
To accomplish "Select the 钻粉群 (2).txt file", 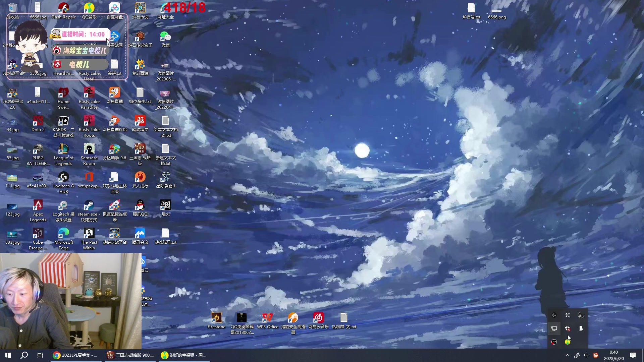I will coord(344,320).
